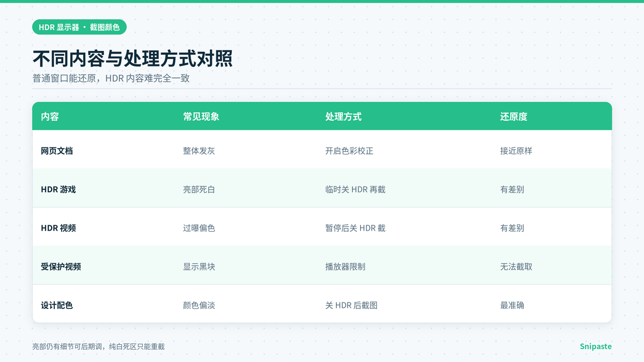
Task: Click '有差别' in the HDR 游戏 row
Action: point(512,189)
